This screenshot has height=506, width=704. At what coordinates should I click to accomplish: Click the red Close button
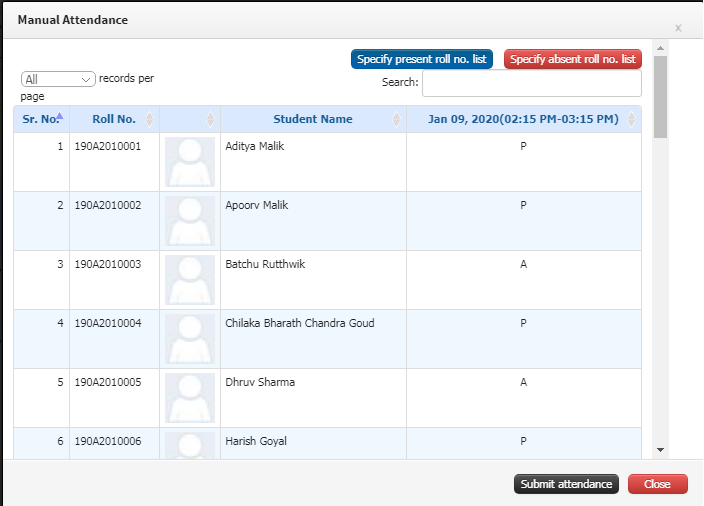(x=658, y=484)
